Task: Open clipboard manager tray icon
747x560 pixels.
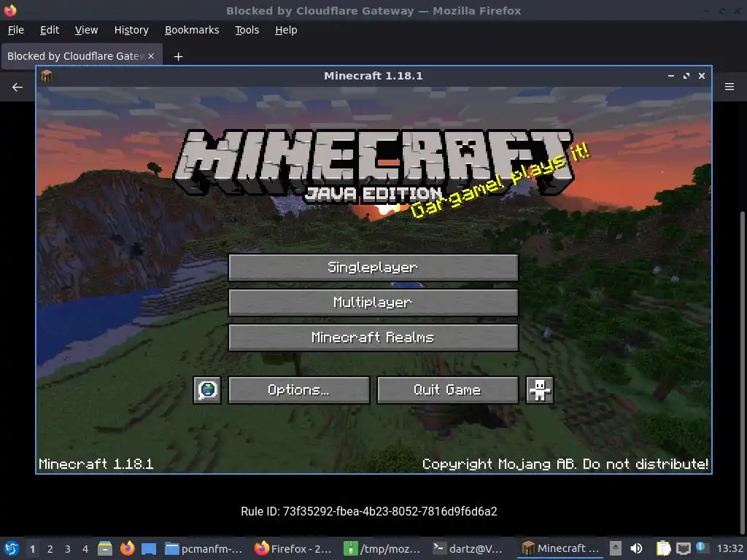Action: (x=663, y=548)
